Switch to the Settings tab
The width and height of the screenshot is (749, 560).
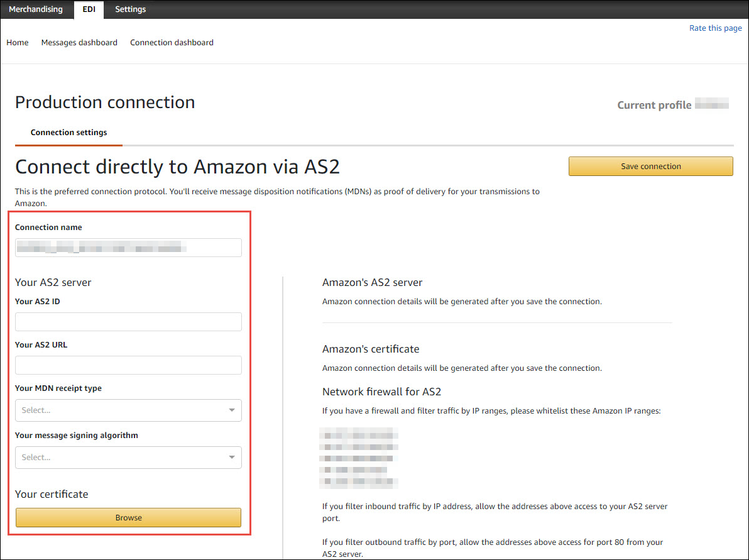[131, 9]
